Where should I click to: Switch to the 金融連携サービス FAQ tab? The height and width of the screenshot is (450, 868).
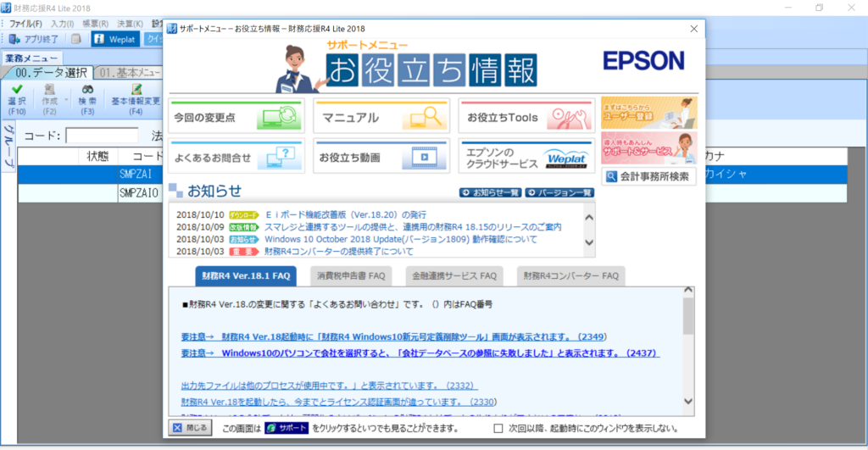click(454, 275)
